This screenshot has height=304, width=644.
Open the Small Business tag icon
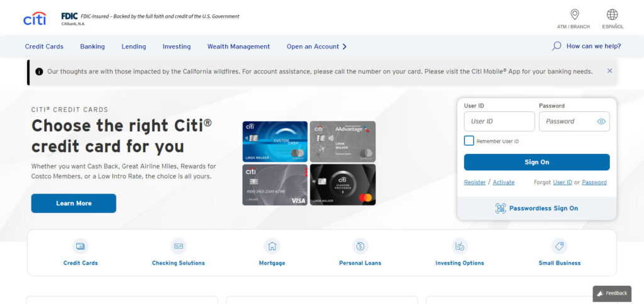tap(559, 246)
